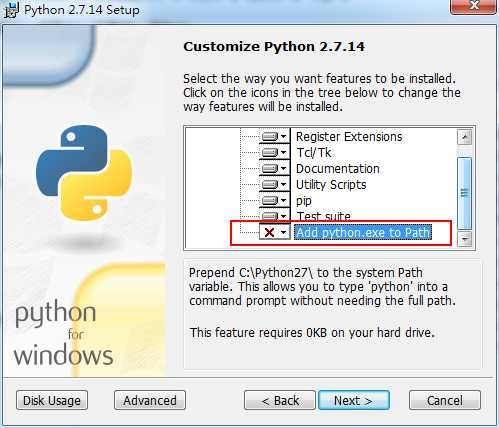Cancel the Python setup
Image resolution: width=499 pixels, height=428 pixels.
445,400
